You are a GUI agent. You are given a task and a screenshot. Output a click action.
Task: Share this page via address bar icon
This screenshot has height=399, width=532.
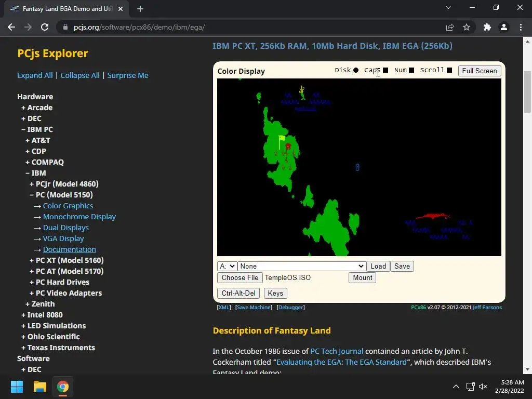pyautogui.click(x=450, y=27)
